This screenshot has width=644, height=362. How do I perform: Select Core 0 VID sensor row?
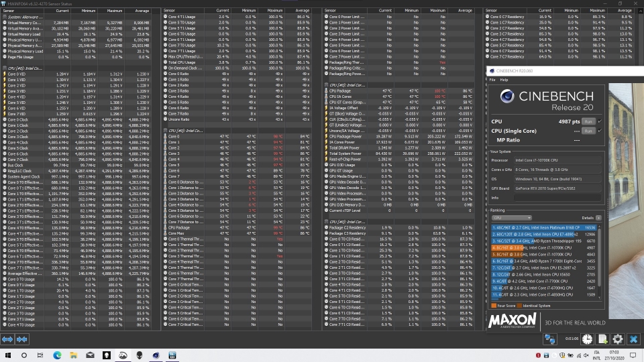click(x=76, y=74)
